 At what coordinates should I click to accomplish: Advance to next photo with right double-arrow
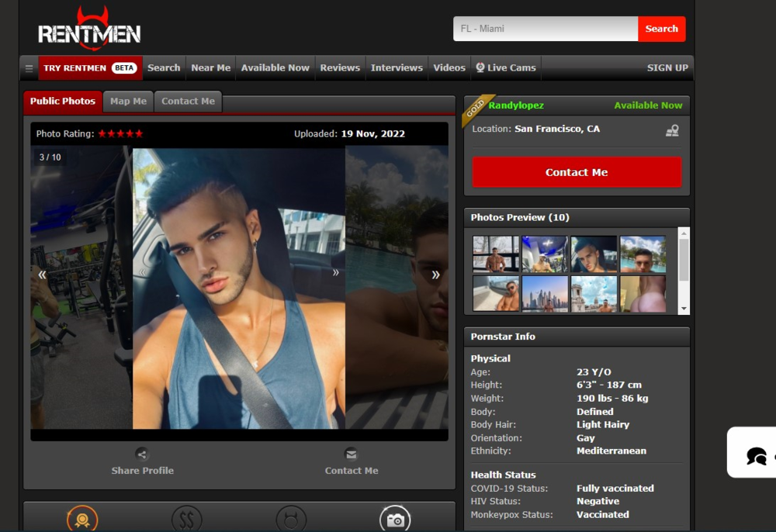(x=435, y=275)
